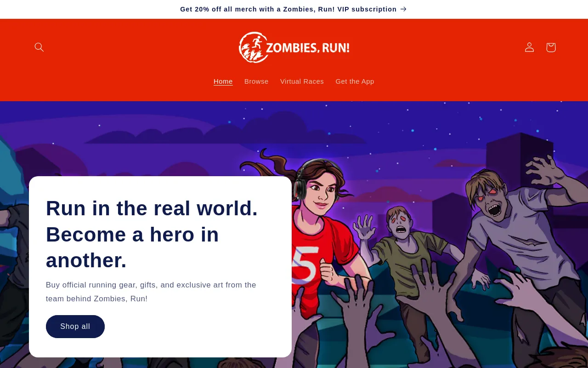
Task: Open the Browse menu item
Action: pos(256,81)
